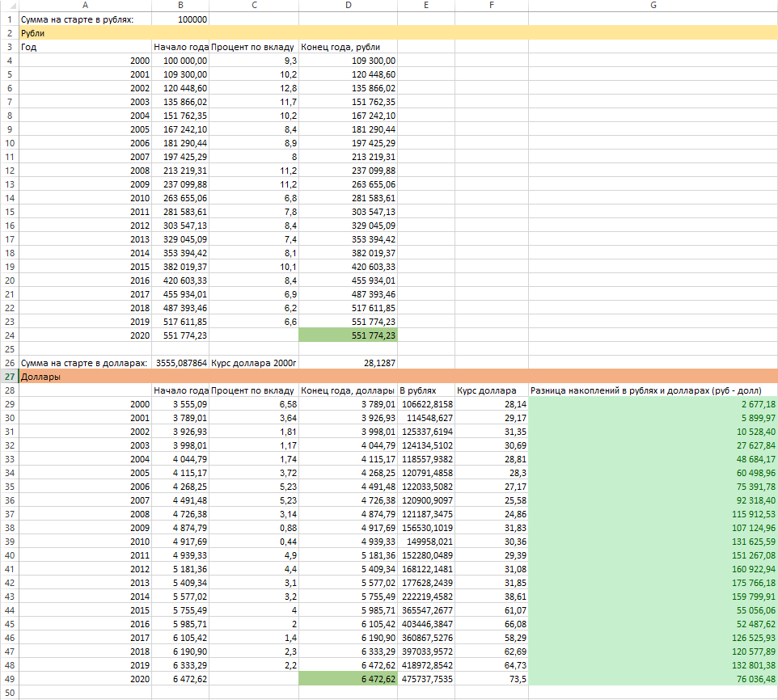Select column A header
778x700 pixels.
pyautogui.click(x=85, y=6)
